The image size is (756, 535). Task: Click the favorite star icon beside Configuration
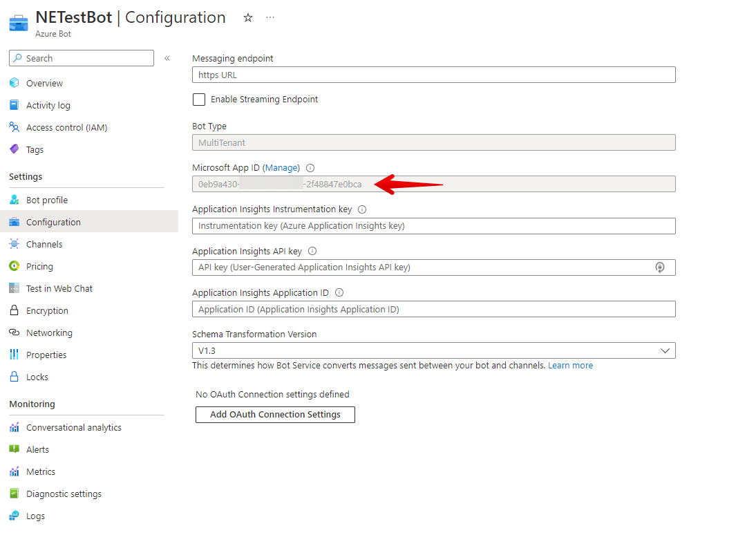pyautogui.click(x=248, y=18)
